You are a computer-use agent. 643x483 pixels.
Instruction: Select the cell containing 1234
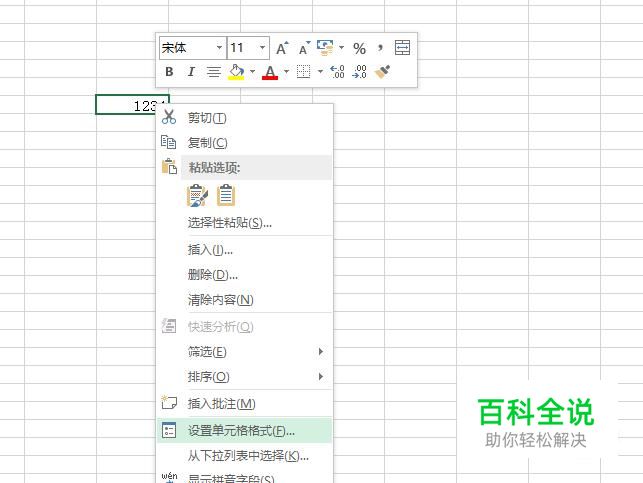[x=132, y=105]
